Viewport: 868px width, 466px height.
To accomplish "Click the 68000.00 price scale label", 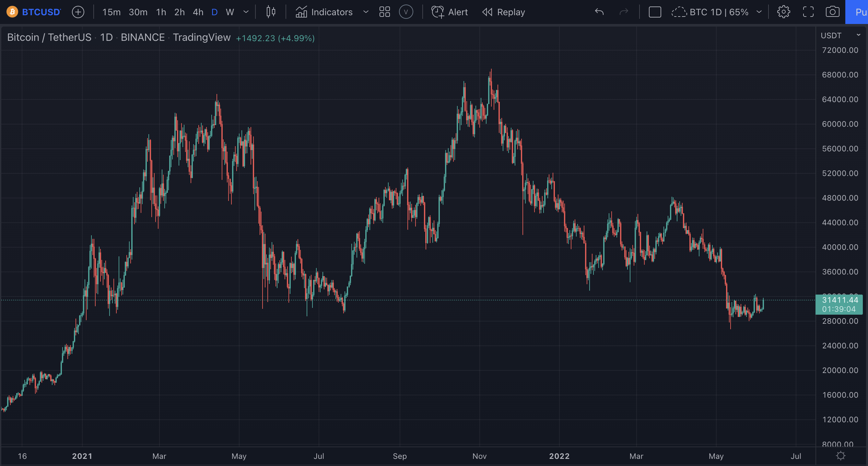I will (840, 75).
